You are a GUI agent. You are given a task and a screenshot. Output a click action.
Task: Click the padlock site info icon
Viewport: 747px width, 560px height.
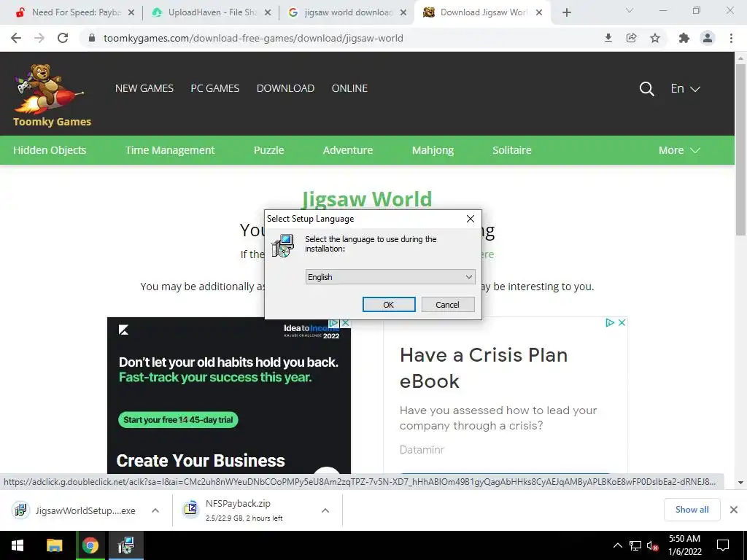[92, 38]
